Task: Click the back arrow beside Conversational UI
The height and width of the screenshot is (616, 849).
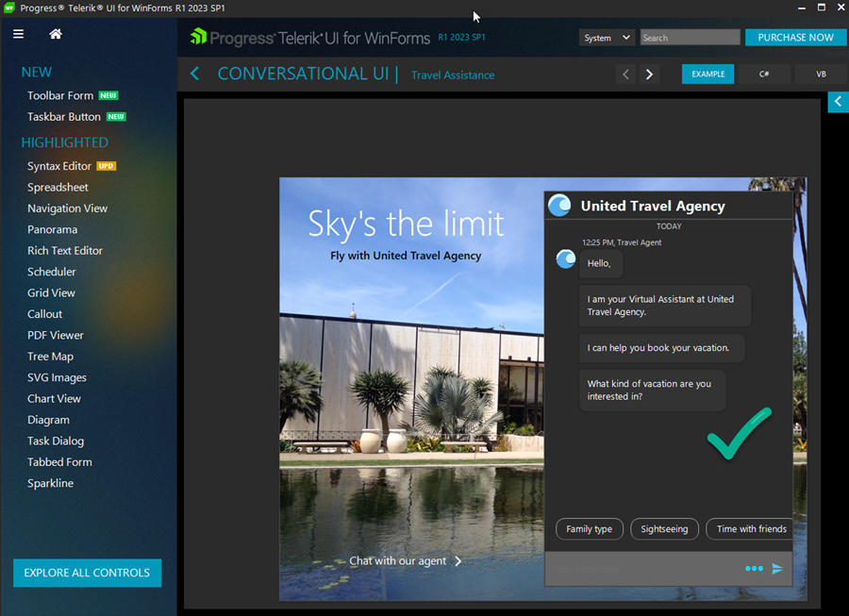Action: 195,74
